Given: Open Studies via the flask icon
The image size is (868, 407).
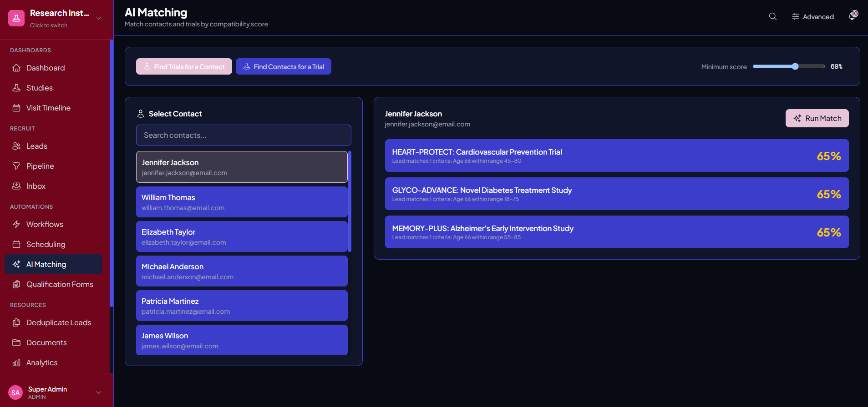Looking at the screenshot, I should pyautogui.click(x=16, y=88).
